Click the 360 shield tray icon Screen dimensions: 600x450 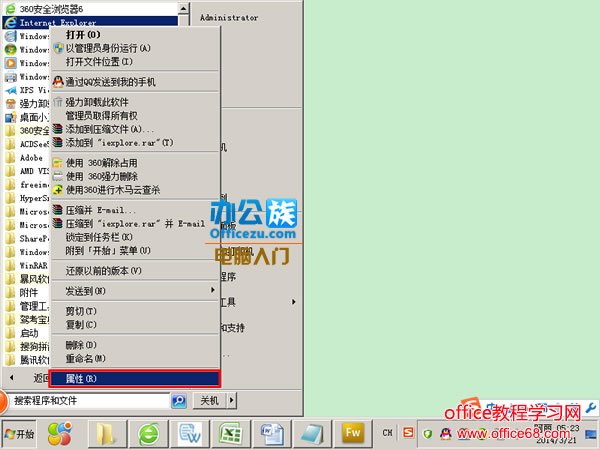tap(427, 434)
